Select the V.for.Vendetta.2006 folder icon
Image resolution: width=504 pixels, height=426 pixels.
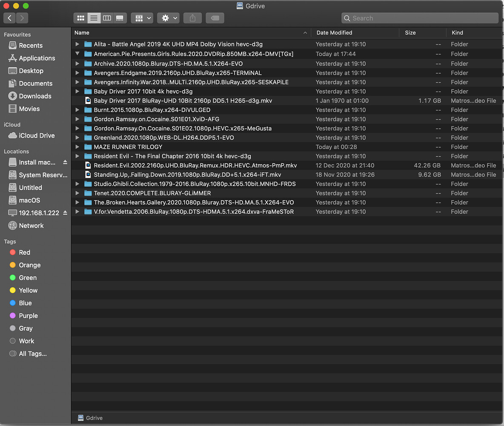click(88, 212)
